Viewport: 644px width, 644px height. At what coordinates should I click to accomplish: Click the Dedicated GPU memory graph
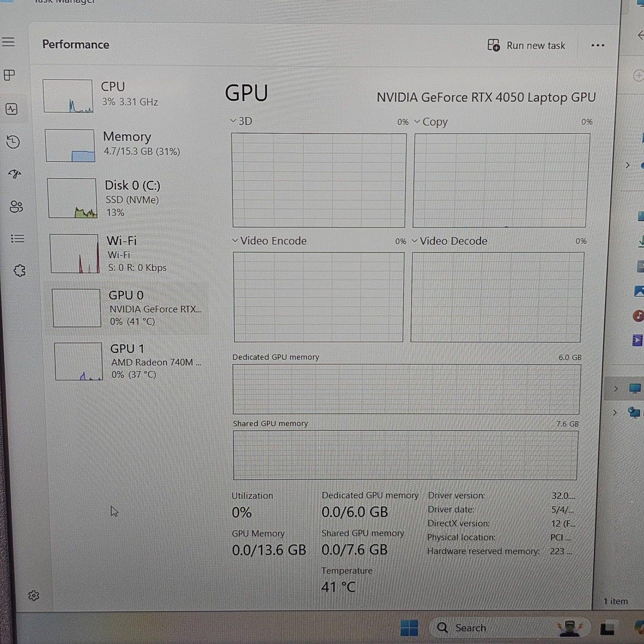pos(407,389)
